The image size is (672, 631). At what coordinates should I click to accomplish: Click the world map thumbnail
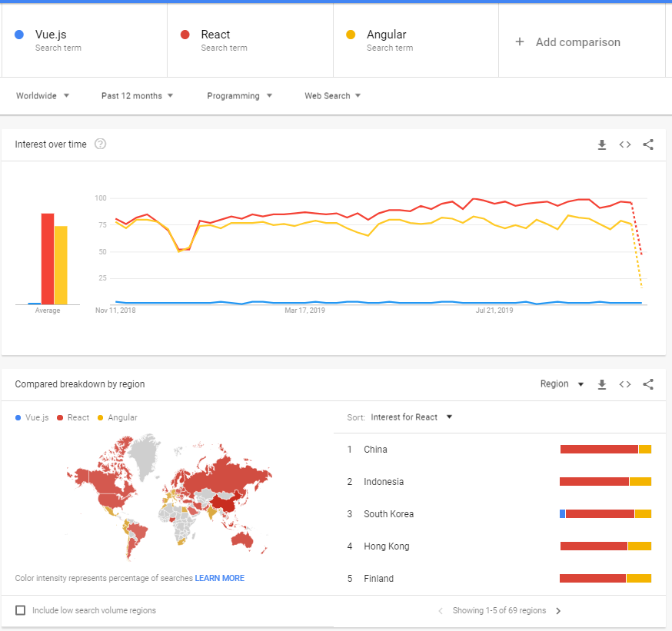coord(169,497)
